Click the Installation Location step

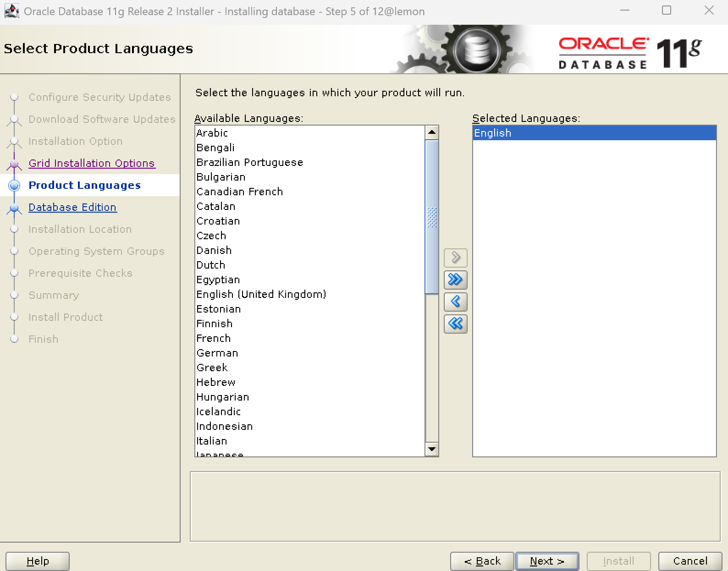click(x=80, y=229)
